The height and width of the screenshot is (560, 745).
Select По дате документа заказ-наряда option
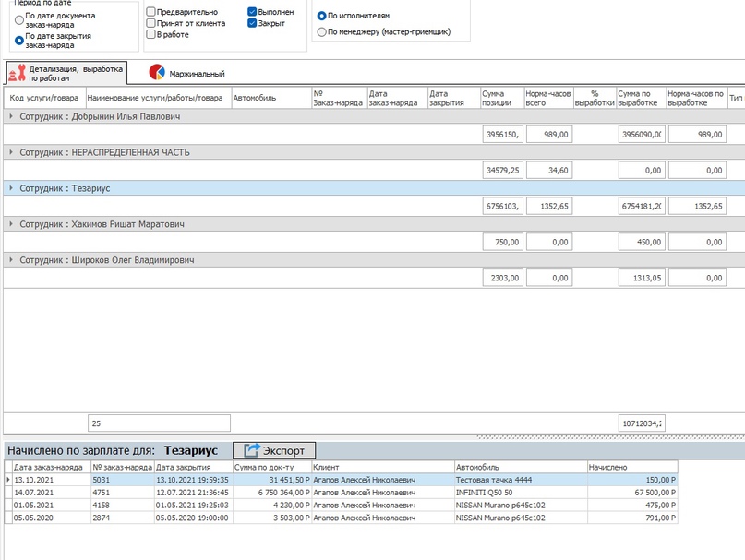19,18
